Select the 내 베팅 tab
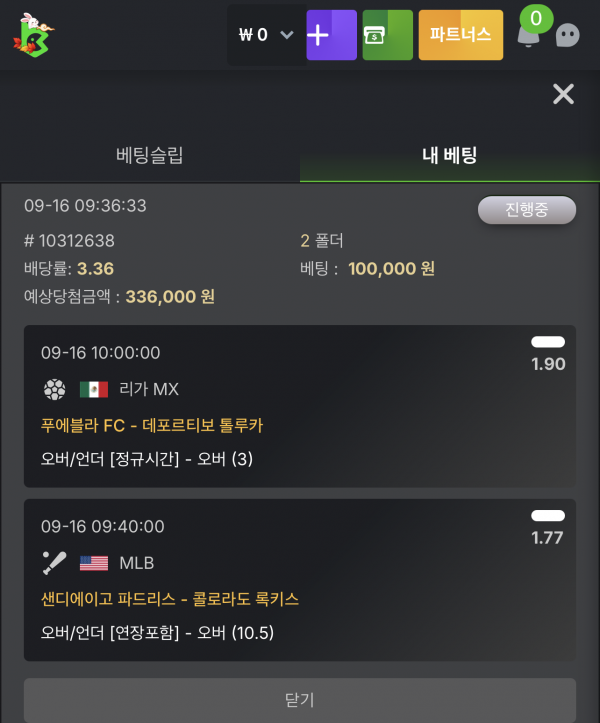 450,155
